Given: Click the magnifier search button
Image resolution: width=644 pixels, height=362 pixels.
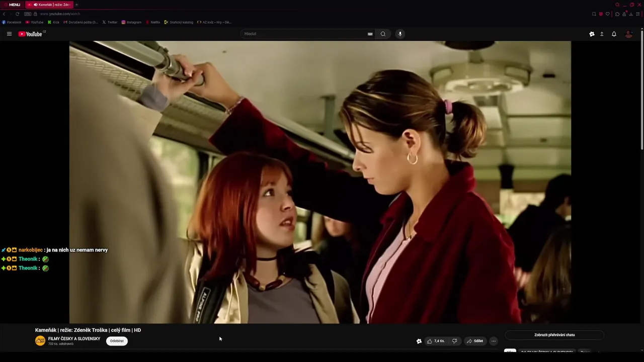Looking at the screenshot, I should coord(383,34).
